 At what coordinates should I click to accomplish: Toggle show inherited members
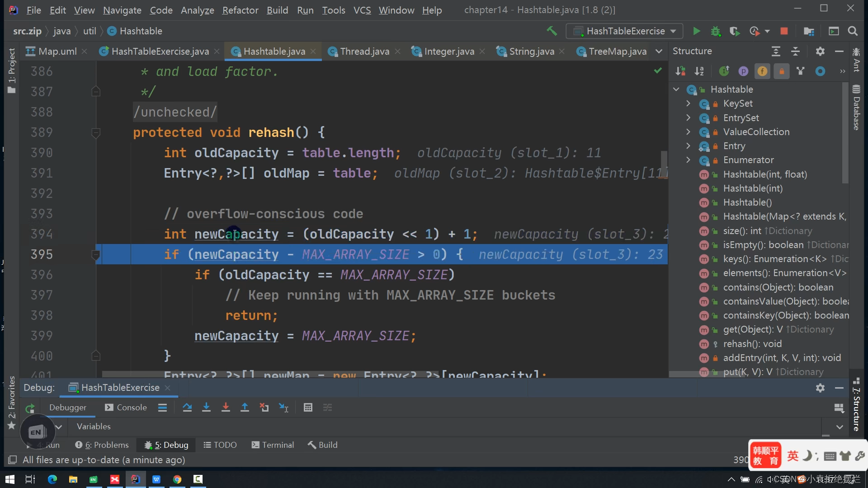coord(724,71)
